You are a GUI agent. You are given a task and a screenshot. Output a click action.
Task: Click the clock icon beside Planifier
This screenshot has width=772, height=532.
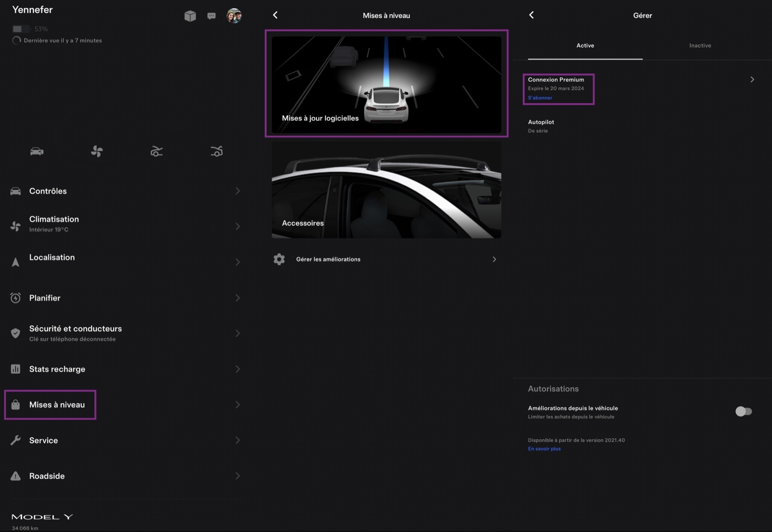tap(15, 298)
